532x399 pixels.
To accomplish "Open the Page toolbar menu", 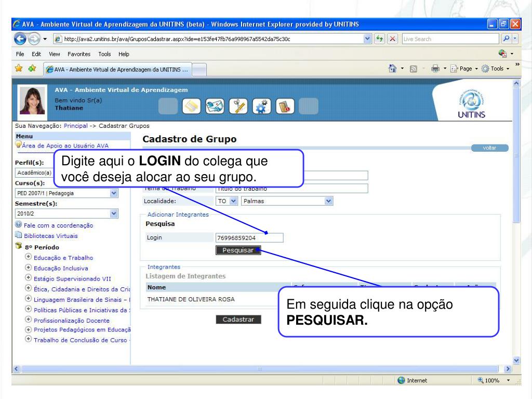I will click(x=464, y=69).
